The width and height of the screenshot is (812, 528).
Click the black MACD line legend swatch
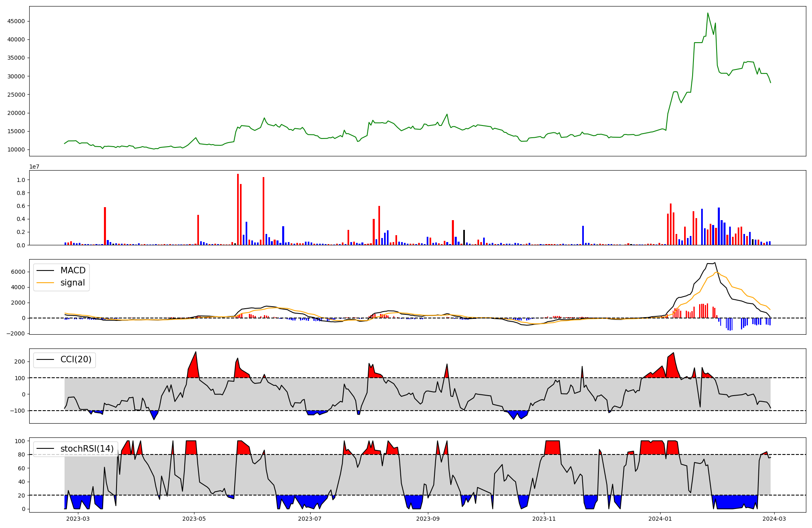point(45,270)
